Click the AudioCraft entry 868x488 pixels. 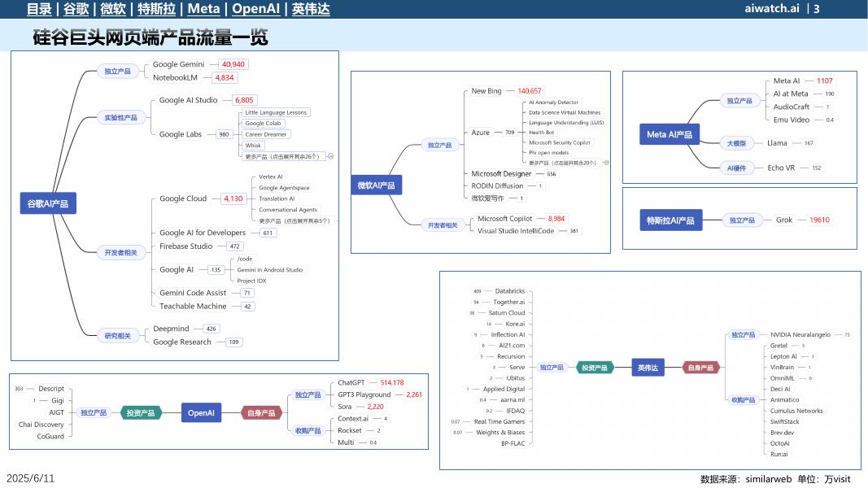[791, 107]
